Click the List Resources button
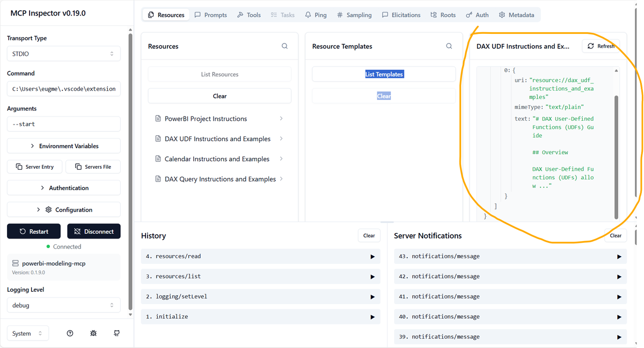The height and width of the screenshot is (348, 644). point(219,74)
